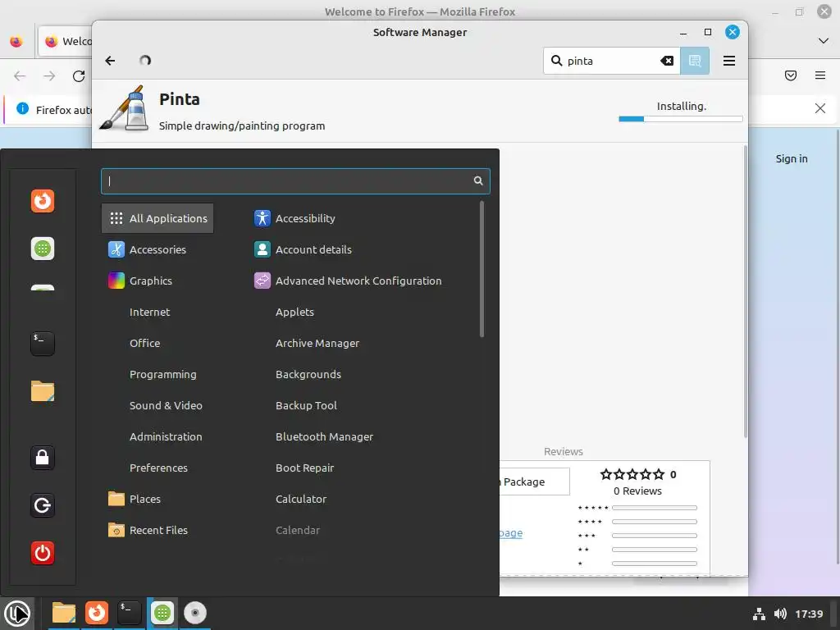This screenshot has width=840, height=630.
Task: Select Accessories category
Action: tap(157, 249)
